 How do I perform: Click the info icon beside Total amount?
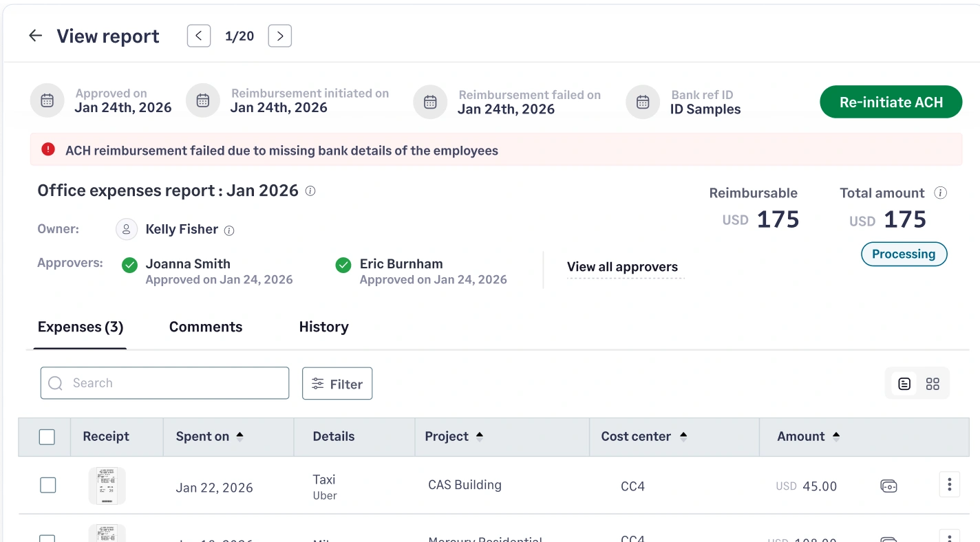pos(940,193)
